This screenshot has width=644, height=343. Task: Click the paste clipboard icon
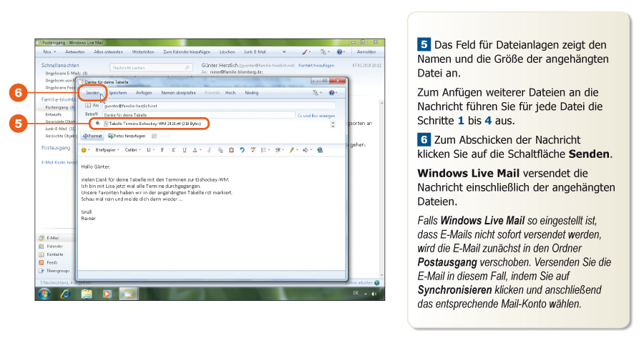click(x=231, y=150)
